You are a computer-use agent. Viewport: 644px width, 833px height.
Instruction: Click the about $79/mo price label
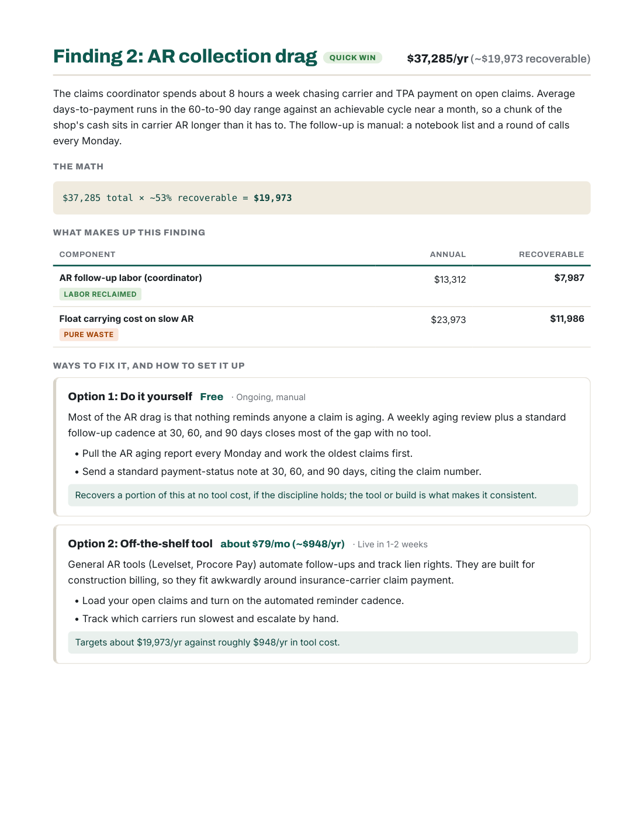click(x=282, y=544)
